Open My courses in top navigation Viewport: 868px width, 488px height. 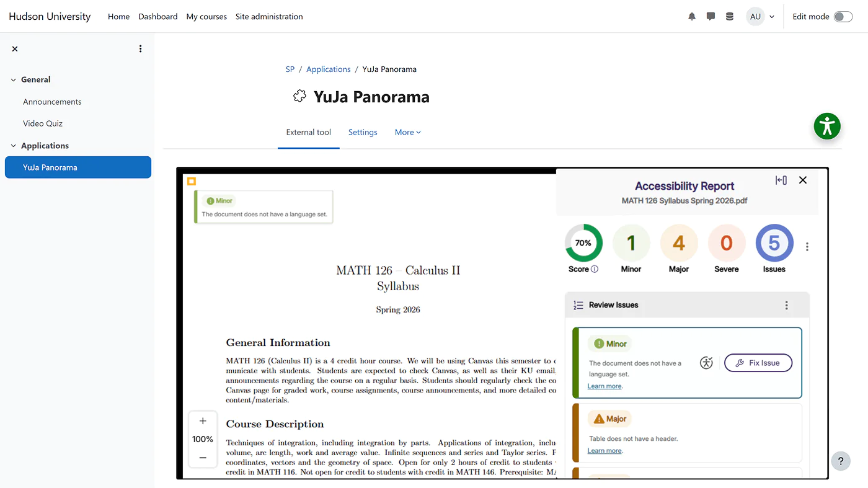click(x=206, y=17)
